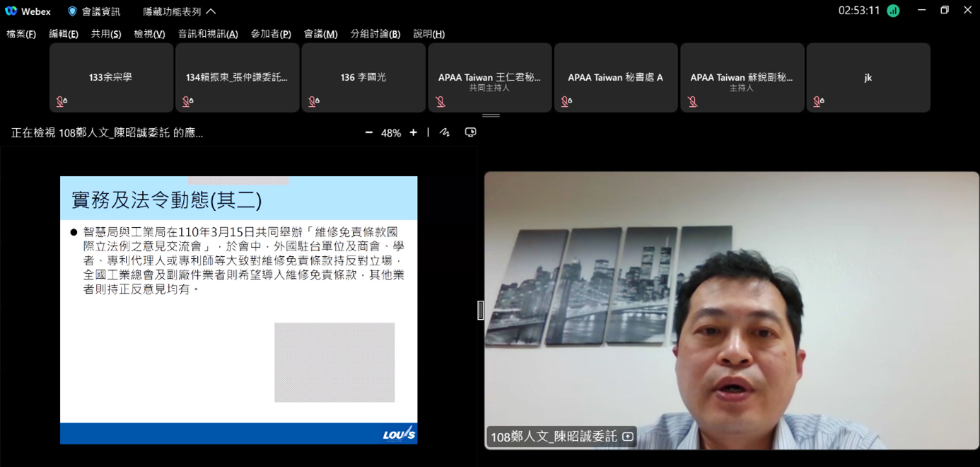Image resolution: width=980 pixels, height=467 pixels.
Task: Open the 分組討論(B) breakout menu
Action: click(375, 34)
